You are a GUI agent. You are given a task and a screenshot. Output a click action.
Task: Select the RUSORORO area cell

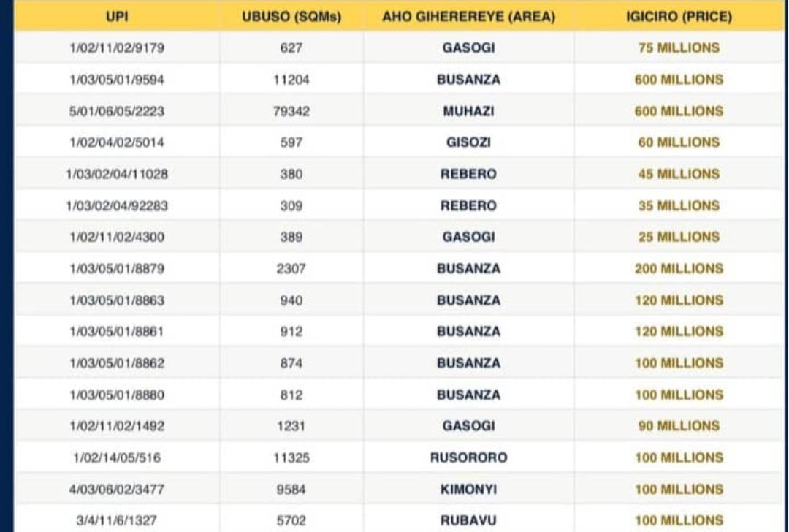click(468, 457)
